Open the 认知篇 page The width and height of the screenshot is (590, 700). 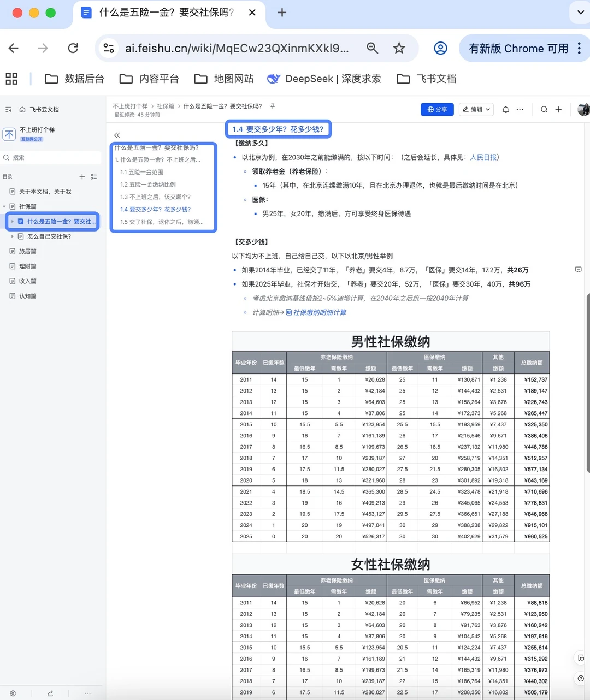pos(28,296)
